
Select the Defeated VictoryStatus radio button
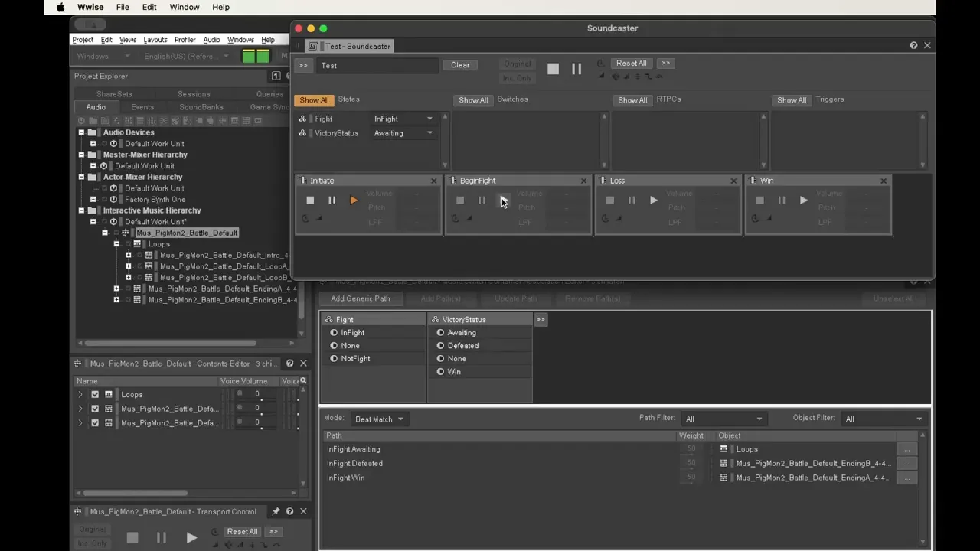440,346
